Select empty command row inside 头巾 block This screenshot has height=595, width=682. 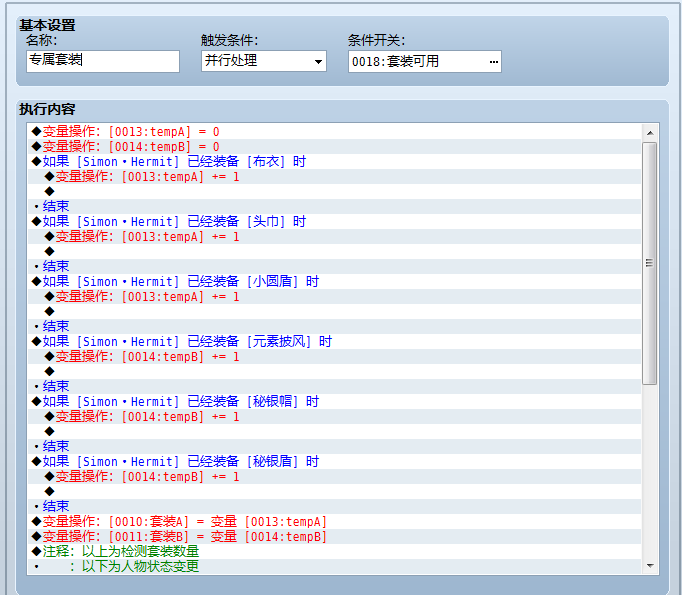334,251
